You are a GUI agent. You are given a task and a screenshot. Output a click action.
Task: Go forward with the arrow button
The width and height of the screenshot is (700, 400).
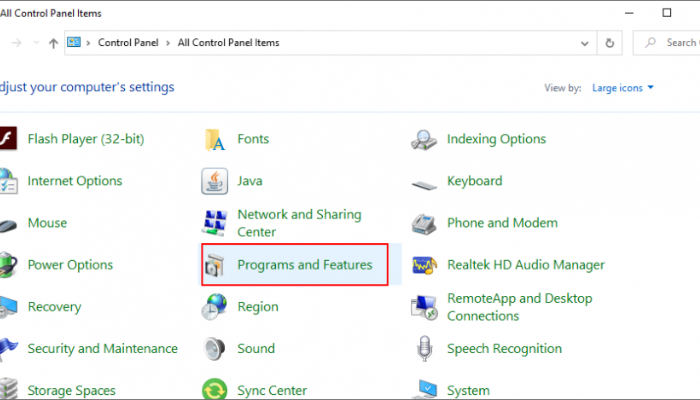coord(17,43)
